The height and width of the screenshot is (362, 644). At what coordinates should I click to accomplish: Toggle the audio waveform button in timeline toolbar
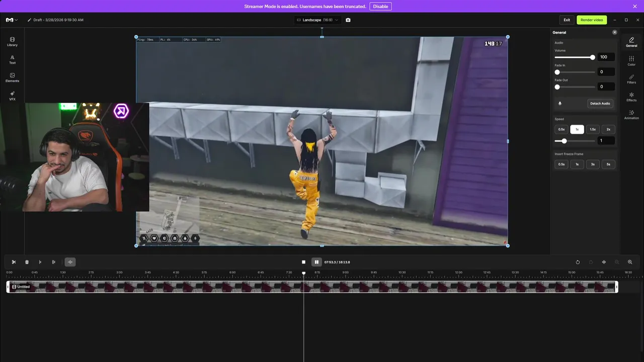point(70,262)
